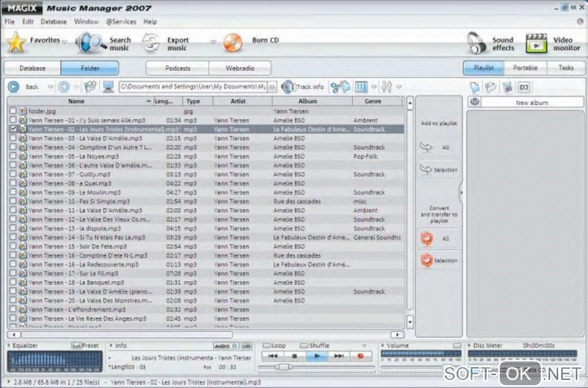Image resolution: width=588 pixels, height=388 pixels.
Task: Switch to the Portable tab
Action: tap(525, 68)
